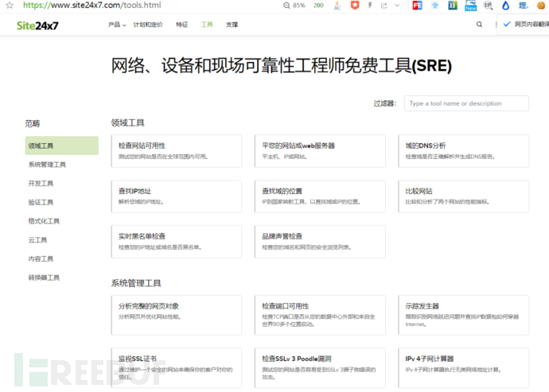The width and height of the screenshot is (549, 392).
Task: Toggle the 网页内容翻译 checkmark option
Action: (508, 25)
